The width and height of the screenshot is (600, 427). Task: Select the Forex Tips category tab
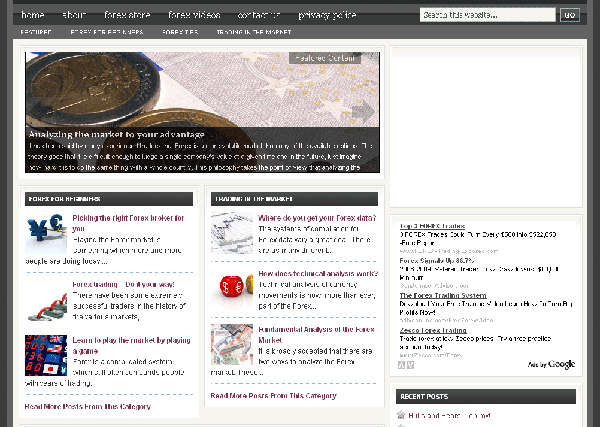click(180, 32)
